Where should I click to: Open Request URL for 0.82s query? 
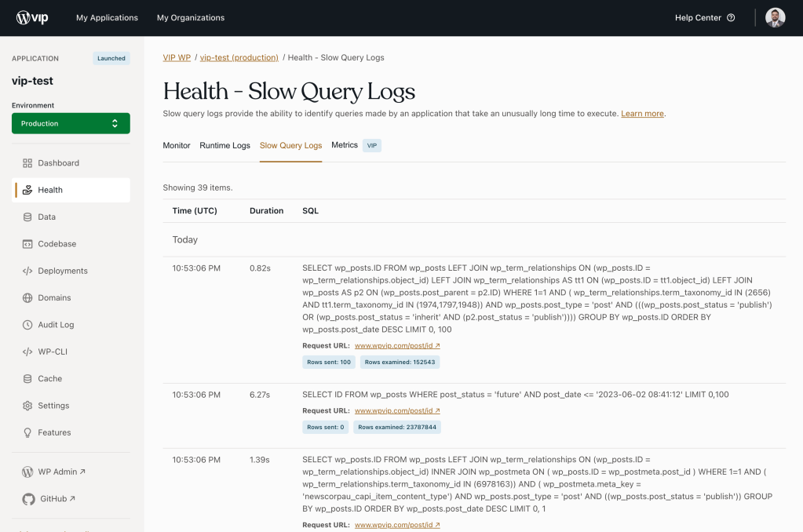coord(397,345)
